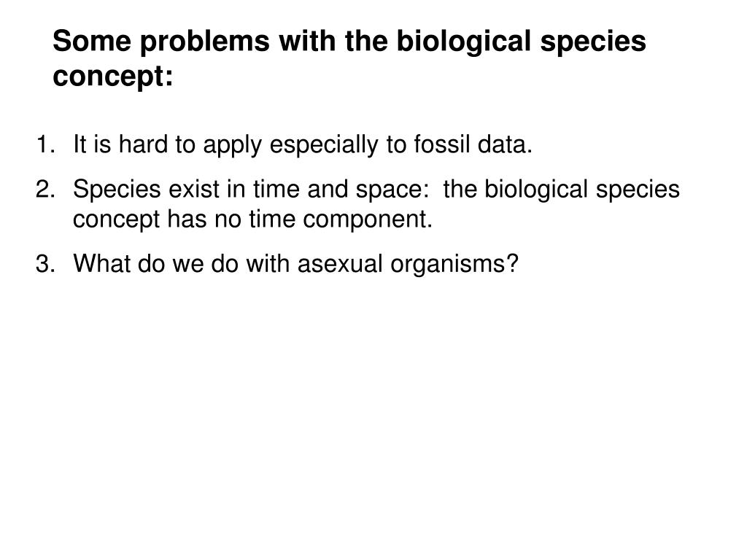The width and height of the screenshot is (747, 560).
Task: Click the word "asexual" in item 3
Action: tap(340, 263)
